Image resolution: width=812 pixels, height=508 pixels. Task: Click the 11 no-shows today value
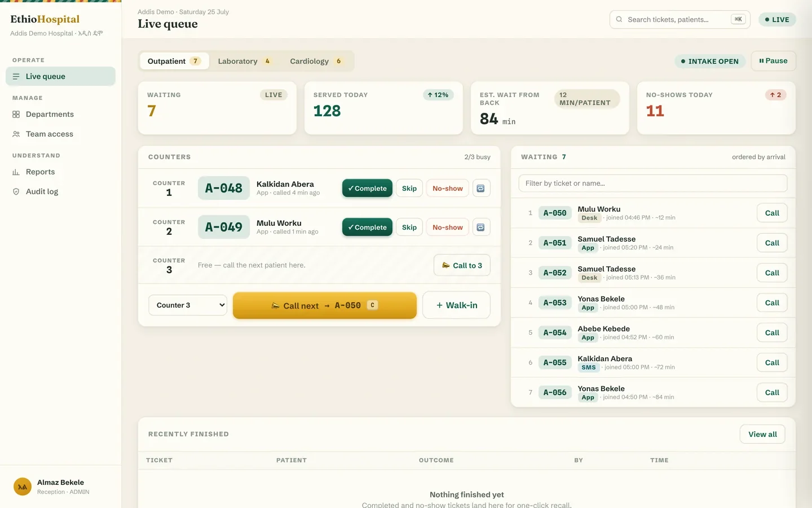tap(655, 111)
